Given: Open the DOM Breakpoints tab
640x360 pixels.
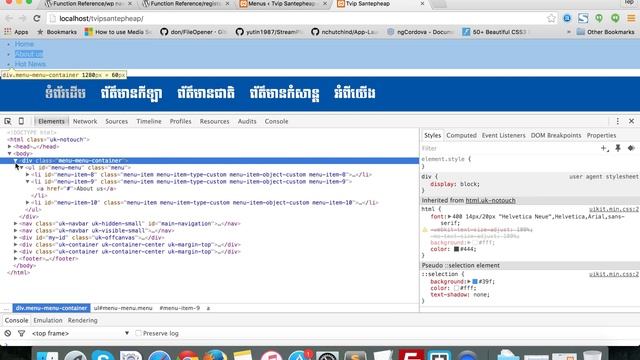Looking at the screenshot, I should pyautogui.click(x=556, y=135).
